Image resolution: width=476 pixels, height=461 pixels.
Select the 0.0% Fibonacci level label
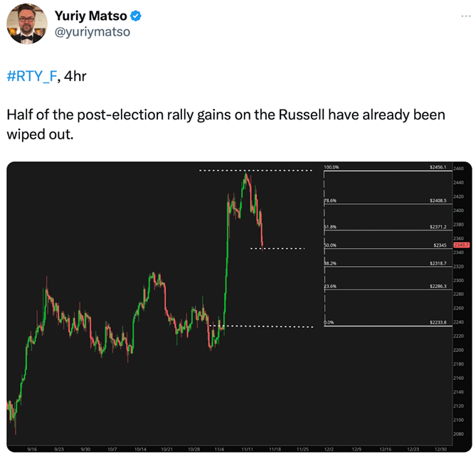[x=329, y=323]
